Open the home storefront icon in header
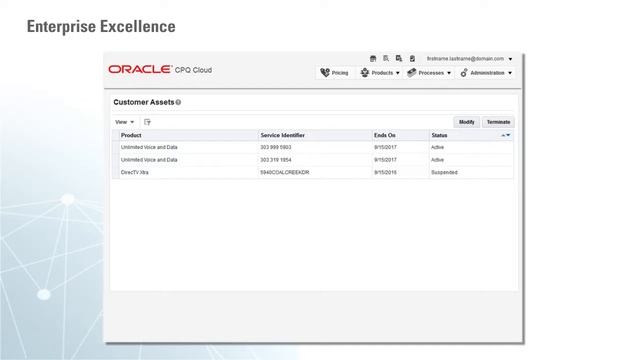Image resolution: width=640 pixels, height=360 pixels. click(x=373, y=59)
